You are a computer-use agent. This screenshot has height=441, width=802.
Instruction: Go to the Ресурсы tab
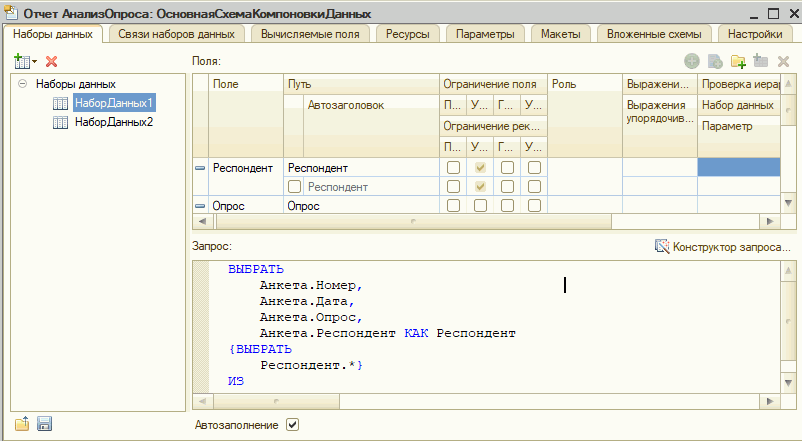click(408, 34)
